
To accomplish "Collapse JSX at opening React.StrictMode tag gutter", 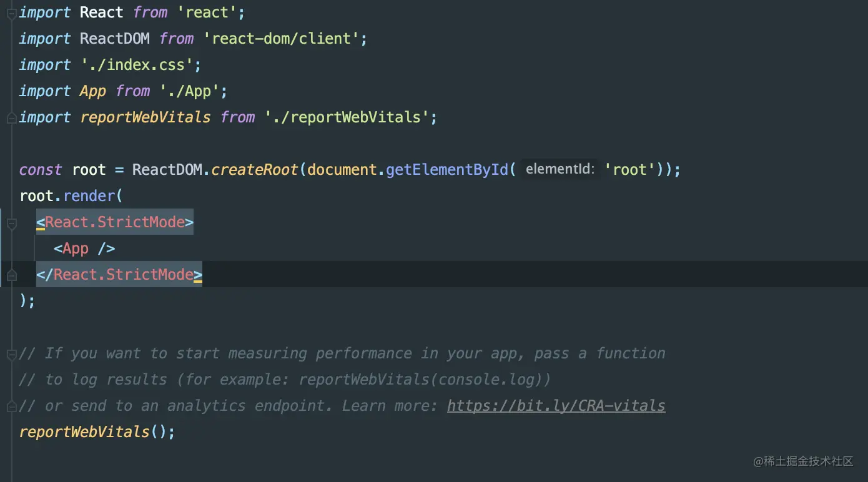I will (11, 223).
